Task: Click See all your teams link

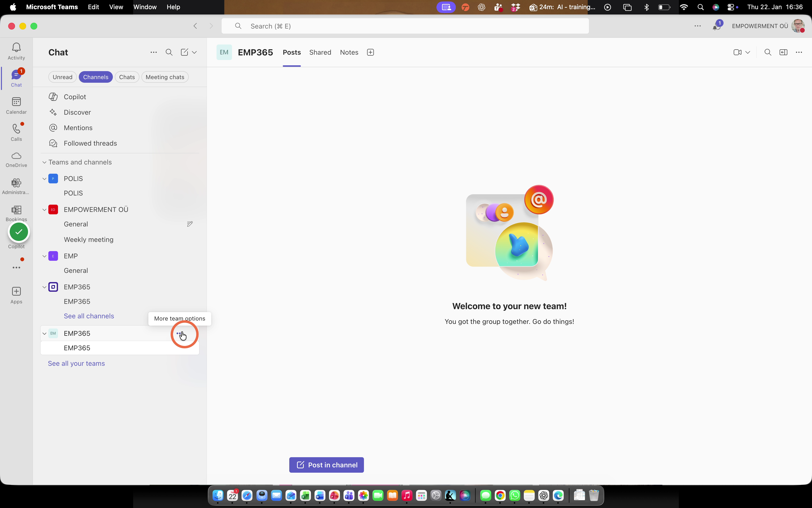Action: point(76,364)
